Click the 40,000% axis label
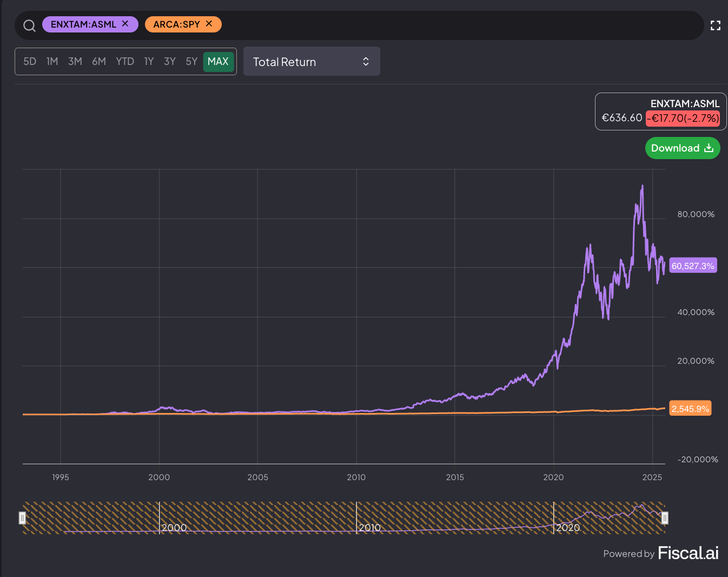 pyautogui.click(x=696, y=312)
